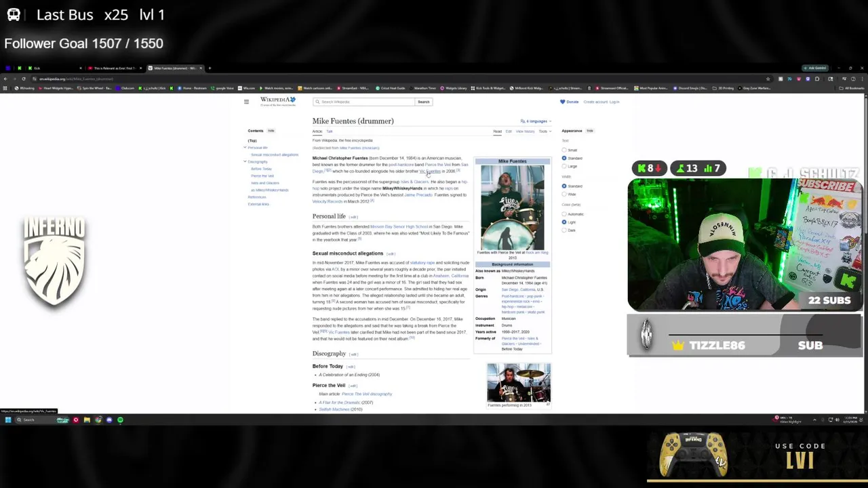Open the Isles & Glaciers link
Viewport: 868px width, 488px height.
[x=414, y=182]
